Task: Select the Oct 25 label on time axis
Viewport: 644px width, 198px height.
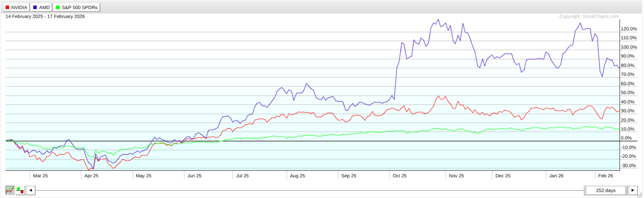Action: [x=399, y=176]
